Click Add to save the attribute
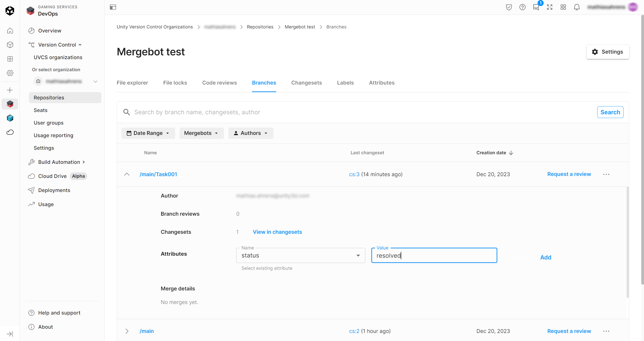Viewport: 644px width, 341px height. point(545,257)
